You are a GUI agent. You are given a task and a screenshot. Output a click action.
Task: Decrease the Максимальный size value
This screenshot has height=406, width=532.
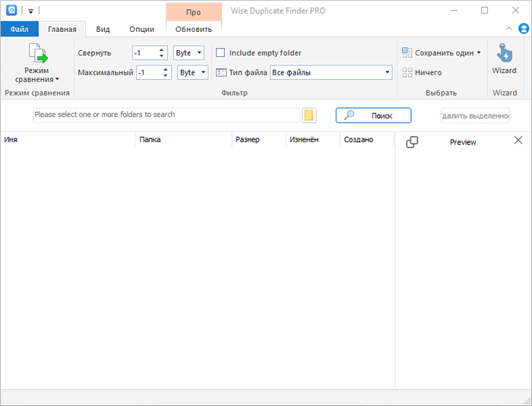pos(165,76)
